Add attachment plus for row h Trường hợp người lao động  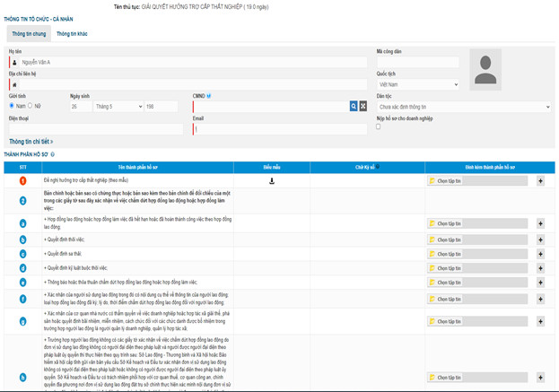tap(540, 378)
